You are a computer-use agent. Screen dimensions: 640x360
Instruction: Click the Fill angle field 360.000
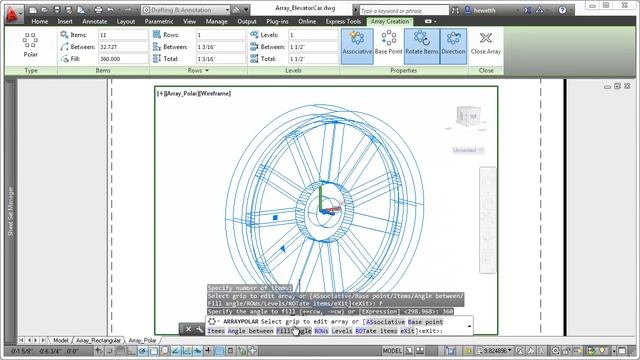pos(123,59)
